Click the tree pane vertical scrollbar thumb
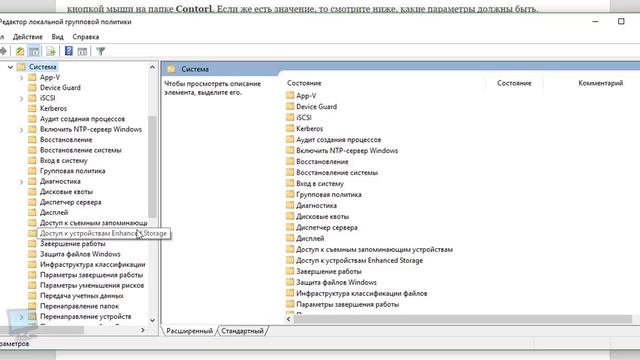 click(152, 167)
